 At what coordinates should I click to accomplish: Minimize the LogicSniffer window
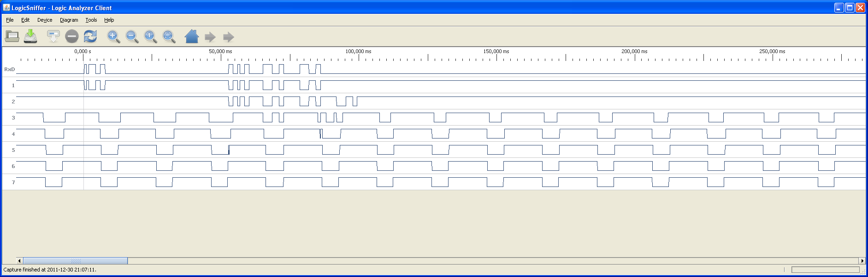coord(839,7)
